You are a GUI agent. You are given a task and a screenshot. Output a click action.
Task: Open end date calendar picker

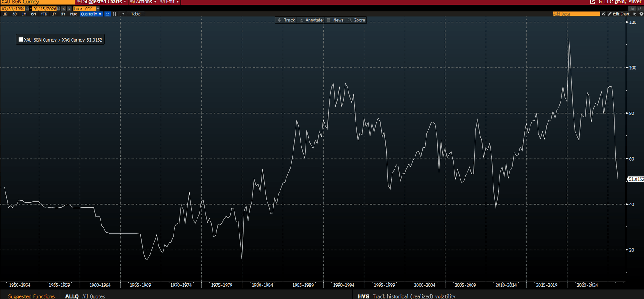pos(59,8)
